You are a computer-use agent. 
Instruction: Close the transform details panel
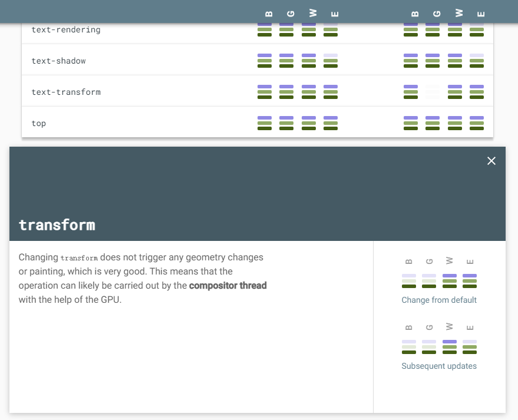click(x=491, y=161)
